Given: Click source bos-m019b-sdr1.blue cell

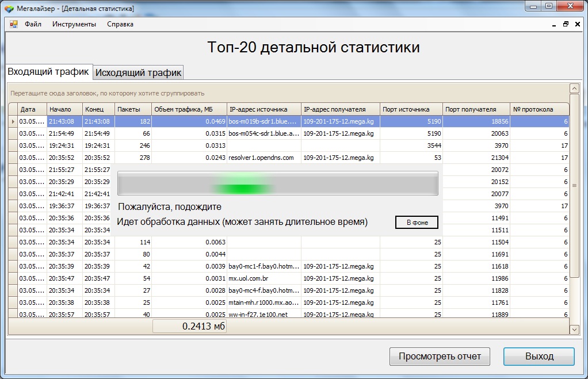Looking at the screenshot, I should [x=264, y=121].
